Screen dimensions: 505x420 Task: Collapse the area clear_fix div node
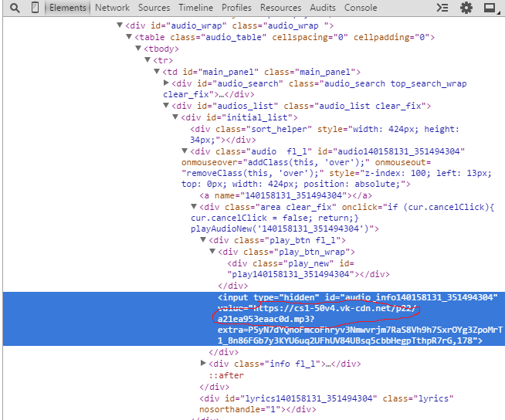coord(194,206)
